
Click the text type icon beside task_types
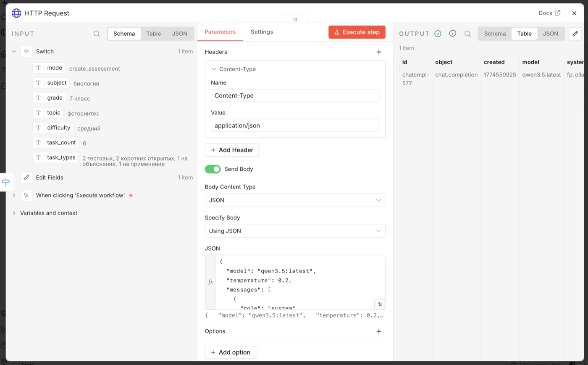click(38, 157)
